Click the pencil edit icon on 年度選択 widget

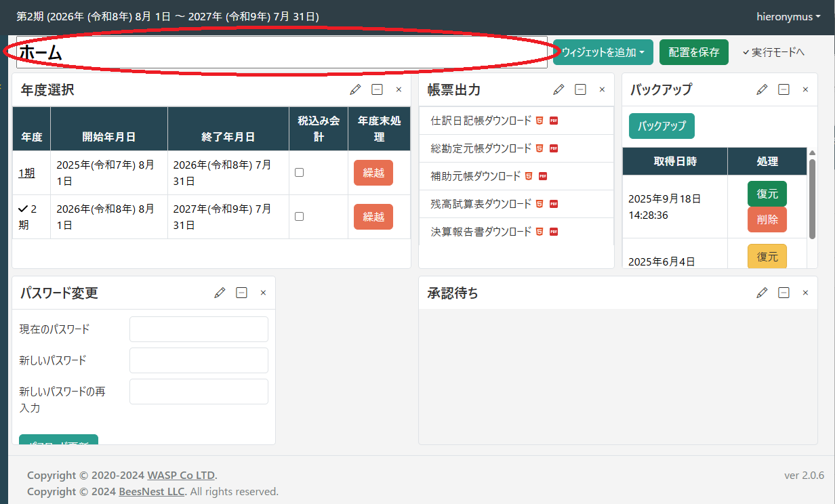356,89
